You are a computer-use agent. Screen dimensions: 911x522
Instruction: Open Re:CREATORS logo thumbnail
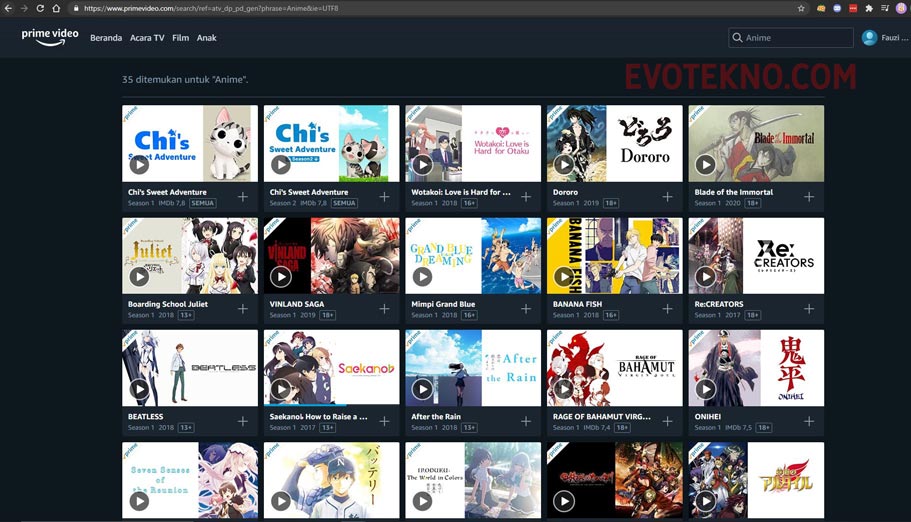pos(756,256)
